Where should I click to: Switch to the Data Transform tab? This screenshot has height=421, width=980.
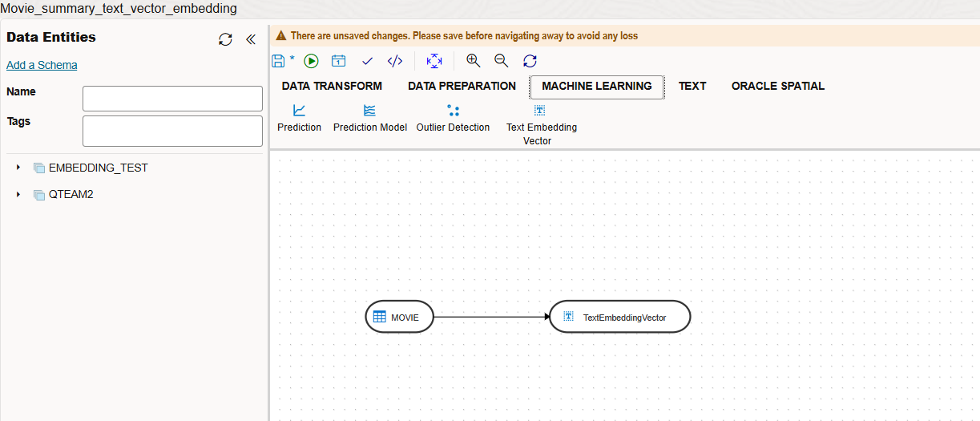click(332, 87)
